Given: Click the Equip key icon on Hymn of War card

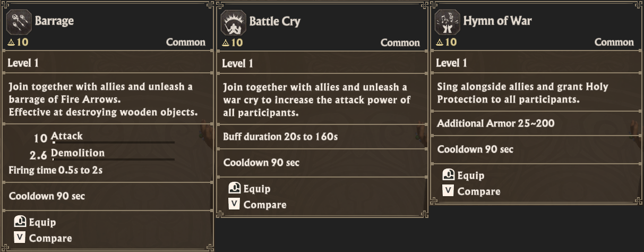Looking at the screenshot, I should 449,175.
